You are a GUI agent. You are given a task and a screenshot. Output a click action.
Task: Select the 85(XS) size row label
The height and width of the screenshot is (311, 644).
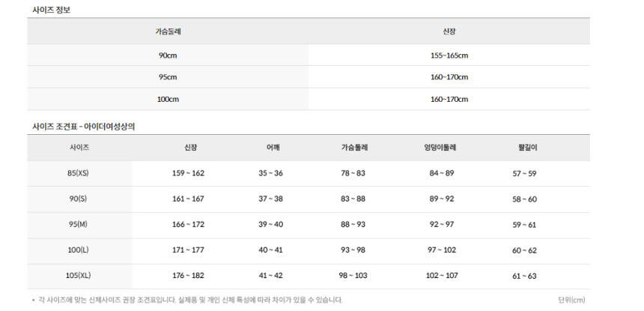pos(78,173)
